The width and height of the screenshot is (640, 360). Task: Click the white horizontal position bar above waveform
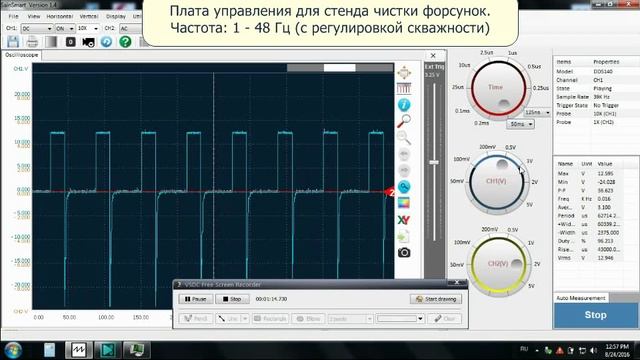coord(340,68)
